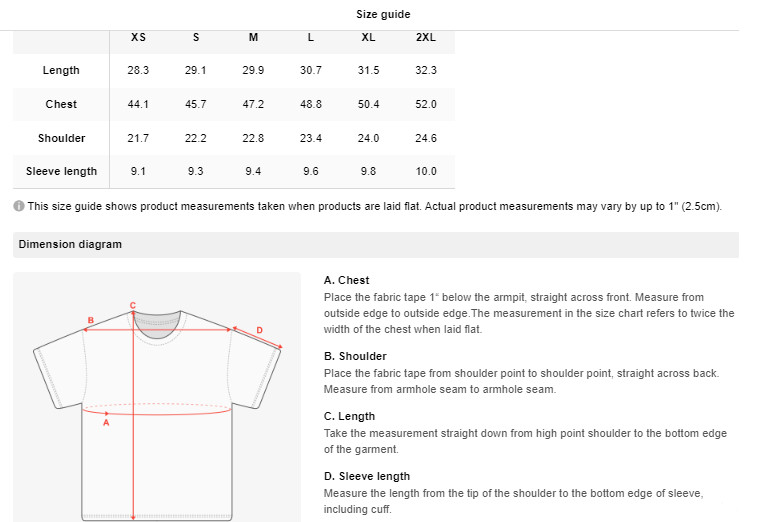
Task: Click the C. Length heading
Action: 349,416
